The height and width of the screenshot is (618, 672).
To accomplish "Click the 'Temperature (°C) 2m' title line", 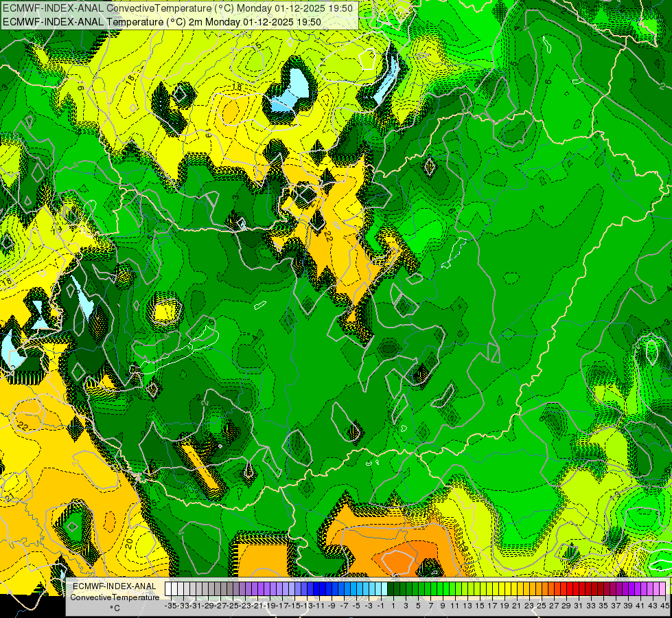I will (162, 22).
